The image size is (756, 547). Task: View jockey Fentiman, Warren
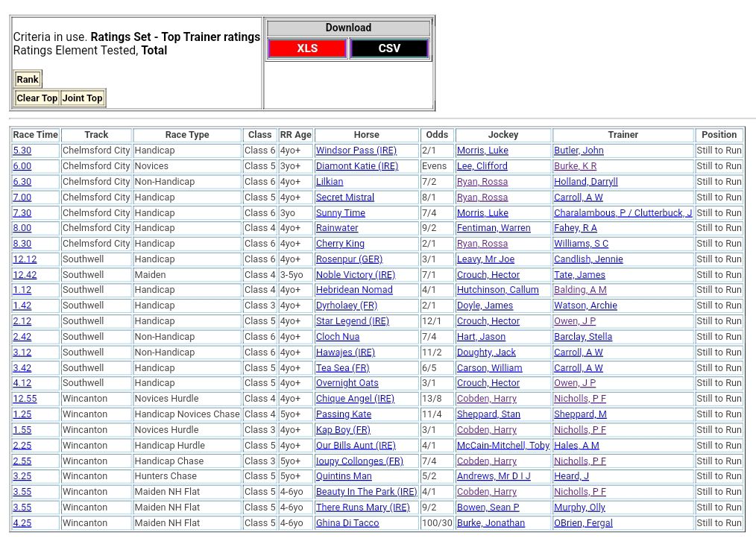493,228
